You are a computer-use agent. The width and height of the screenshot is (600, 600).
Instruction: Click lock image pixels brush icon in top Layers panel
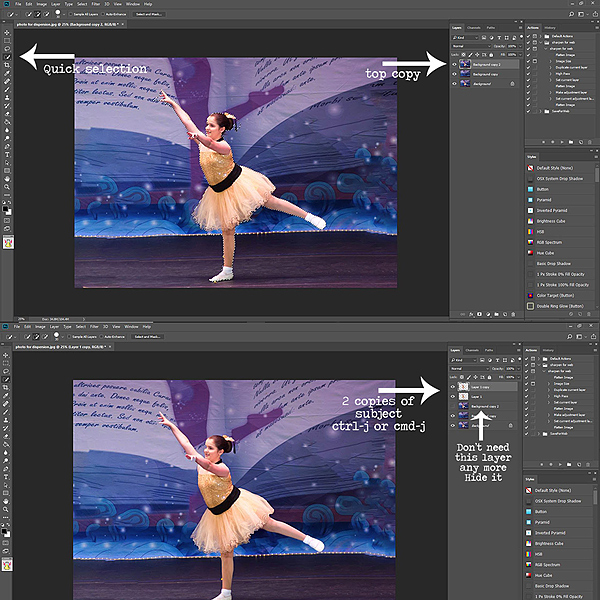pyautogui.click(x=471, y=55)
